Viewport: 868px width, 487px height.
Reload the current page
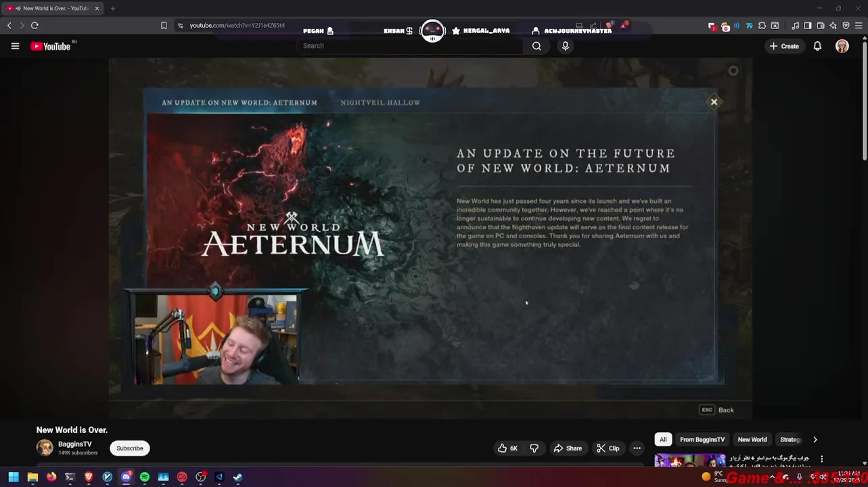(35, 26)
